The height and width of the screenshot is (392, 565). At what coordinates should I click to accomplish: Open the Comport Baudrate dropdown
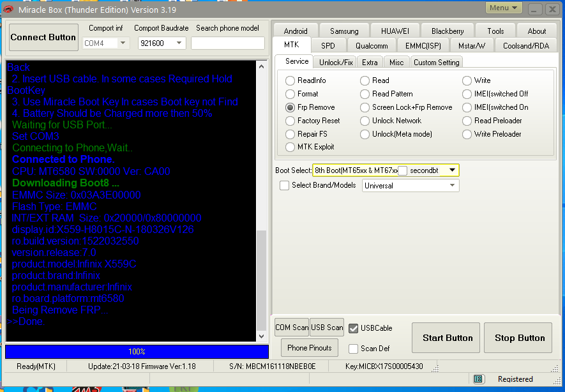coord(179,43)
